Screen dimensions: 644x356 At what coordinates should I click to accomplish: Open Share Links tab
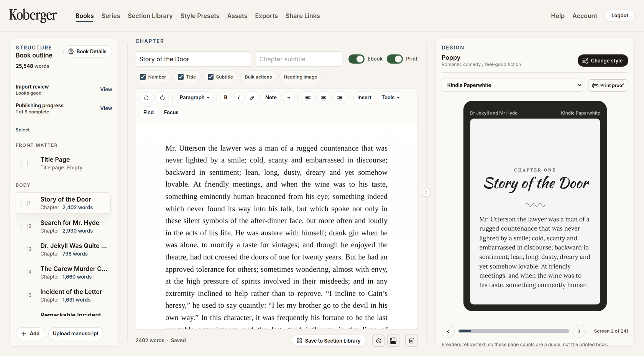[303, 16]
